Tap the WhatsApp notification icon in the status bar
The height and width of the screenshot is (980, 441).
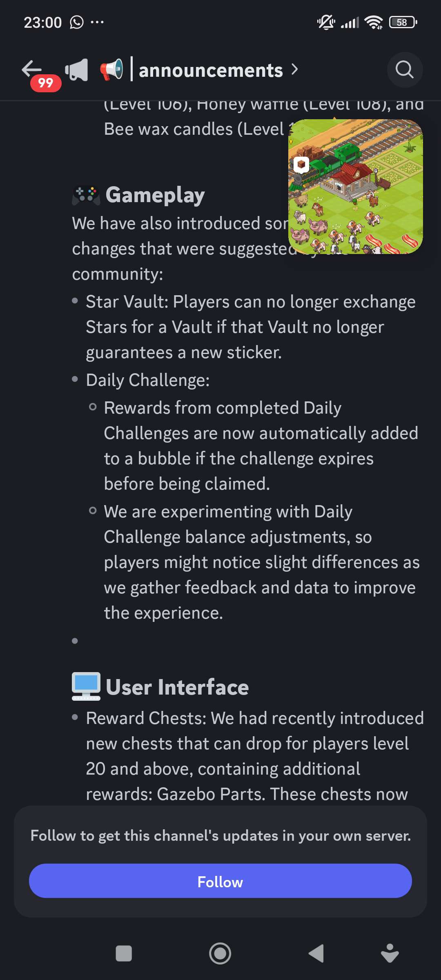point(76,22)
